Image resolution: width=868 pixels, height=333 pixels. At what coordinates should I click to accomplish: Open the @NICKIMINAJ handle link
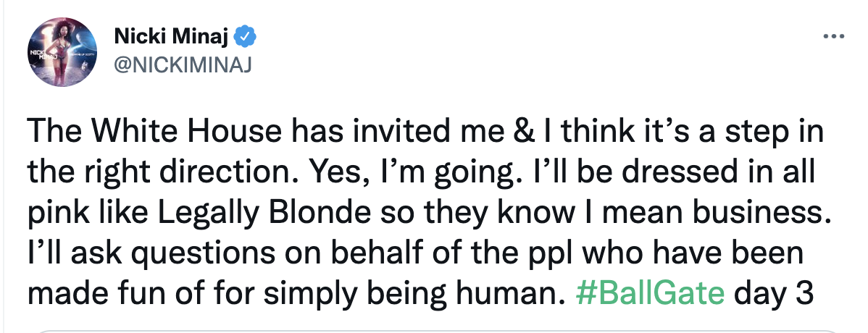(x=183, y=65)
